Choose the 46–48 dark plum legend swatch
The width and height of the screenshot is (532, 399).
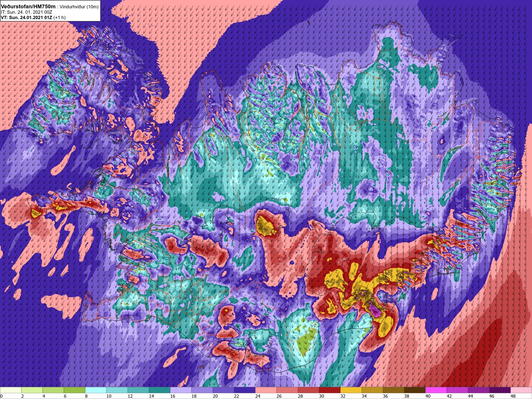point(500,390)
